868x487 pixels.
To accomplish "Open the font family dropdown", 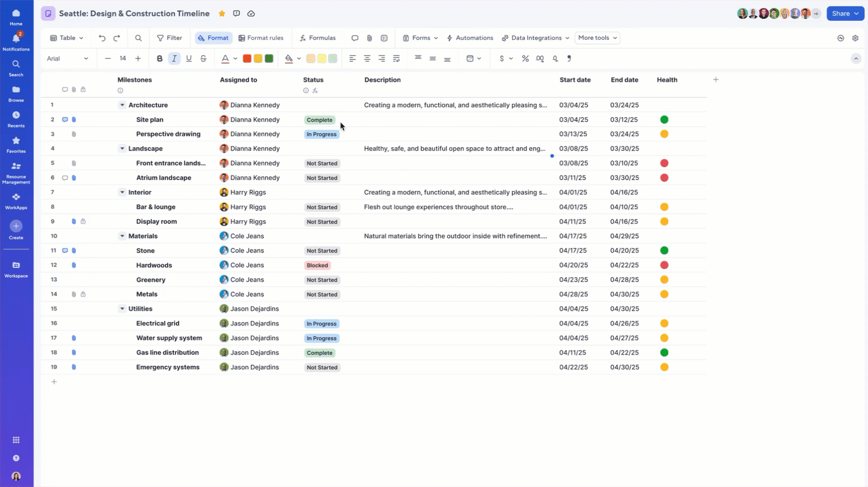I will [x=67, y=58].
